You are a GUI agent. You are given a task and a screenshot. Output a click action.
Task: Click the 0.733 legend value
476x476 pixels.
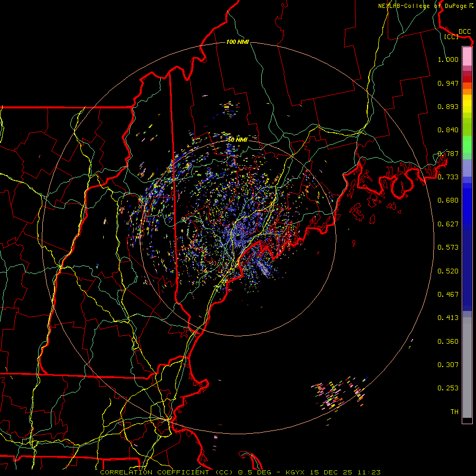point(448,177)
